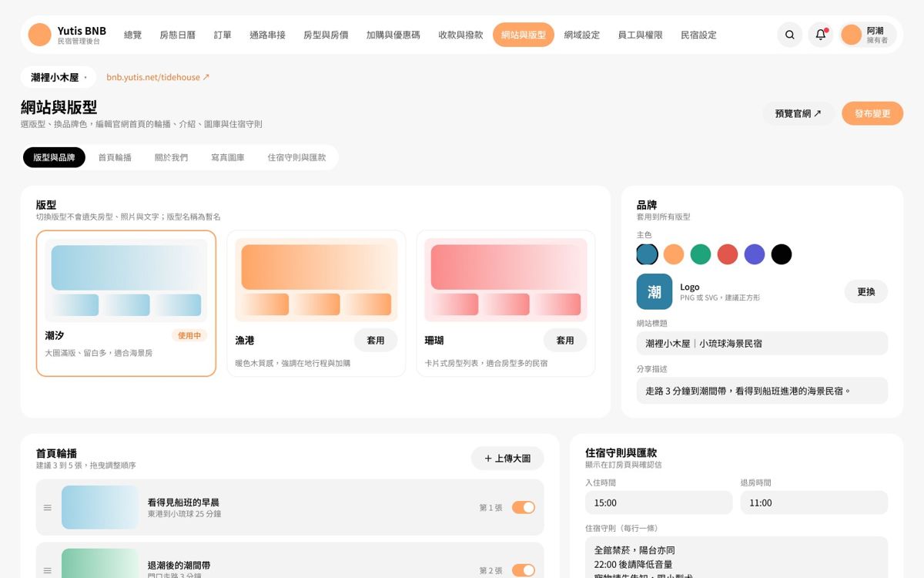Grab drag handle of 退潮後的潮間帶 slide
Screen dimensions: 924x578
pos(48,570)
